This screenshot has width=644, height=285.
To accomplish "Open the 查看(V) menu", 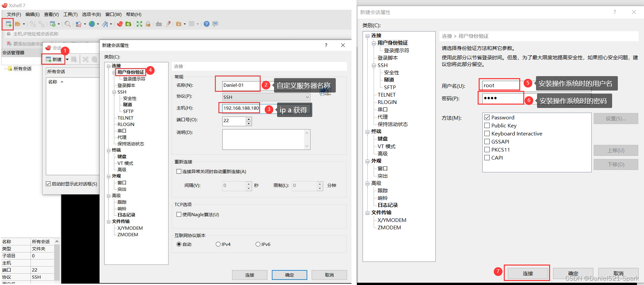I will [51, 14].
